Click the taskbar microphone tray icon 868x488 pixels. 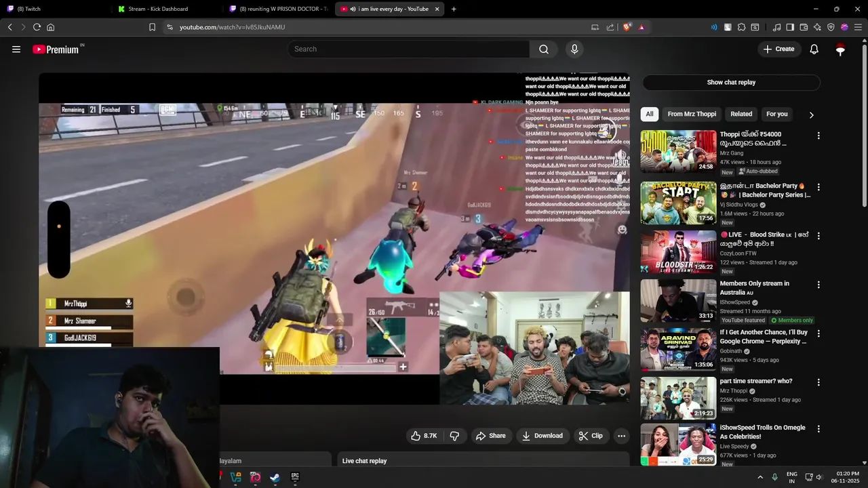coord(774,477)
